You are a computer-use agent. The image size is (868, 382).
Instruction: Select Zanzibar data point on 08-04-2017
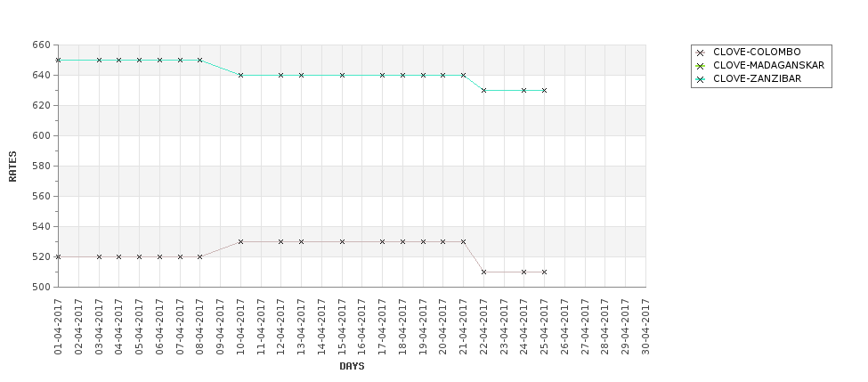[199, 60]
